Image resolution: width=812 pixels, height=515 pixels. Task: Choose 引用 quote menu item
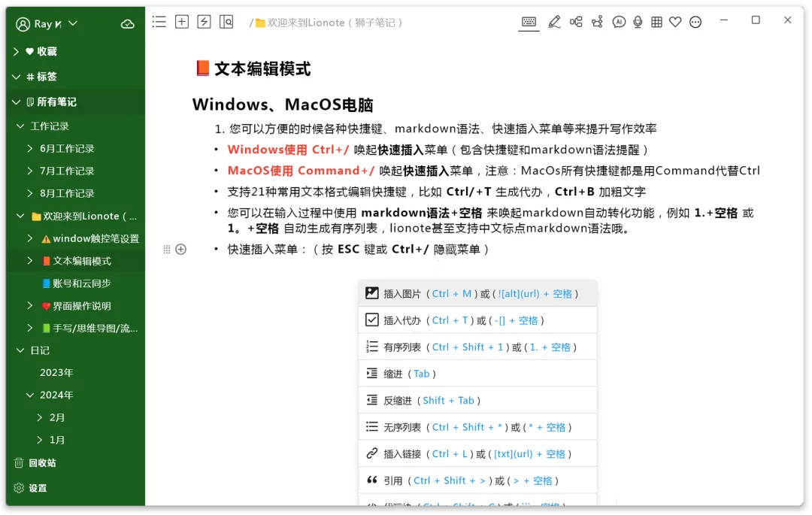pyautogui.click(x=477, y=480)
